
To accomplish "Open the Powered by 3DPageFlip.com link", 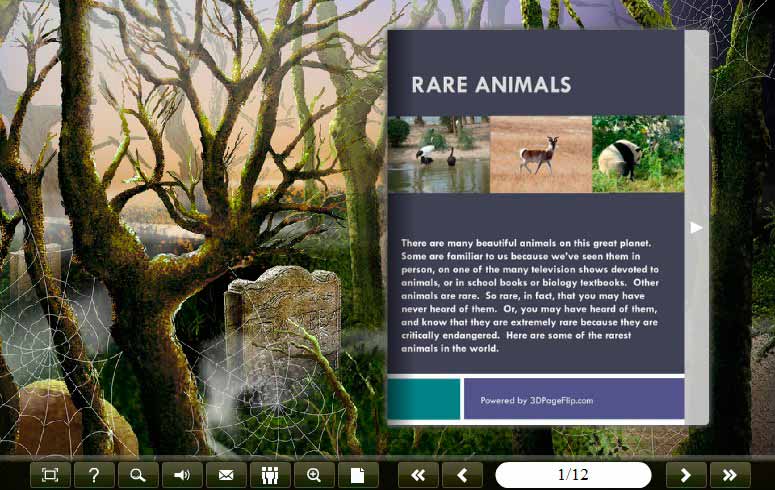I will pos(537,401).
